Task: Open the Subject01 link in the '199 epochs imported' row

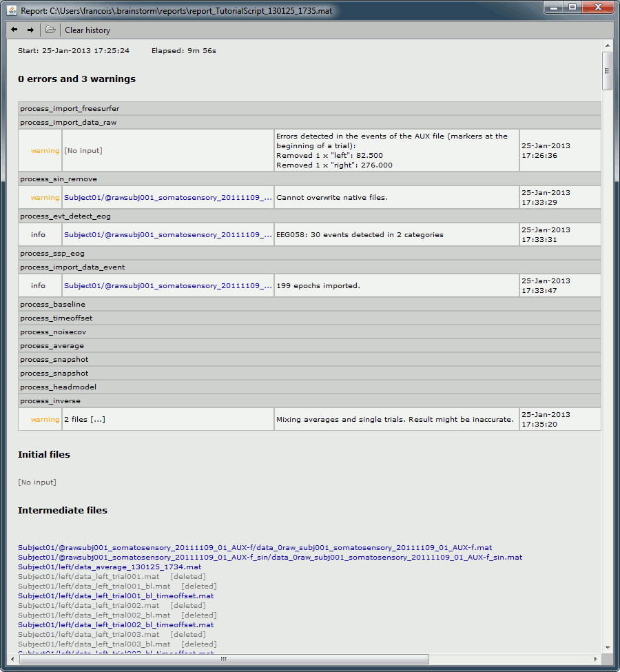Action: (x=167, y=286)
